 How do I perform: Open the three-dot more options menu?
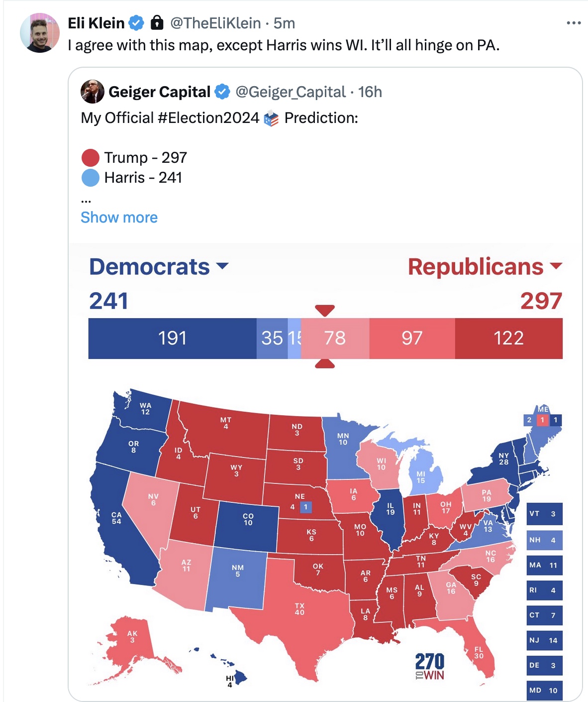point(573,23)
